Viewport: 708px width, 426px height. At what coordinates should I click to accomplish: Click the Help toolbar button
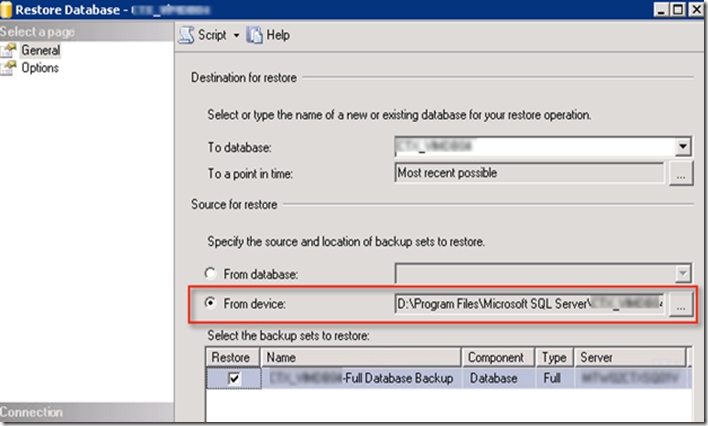click(268, 35)
